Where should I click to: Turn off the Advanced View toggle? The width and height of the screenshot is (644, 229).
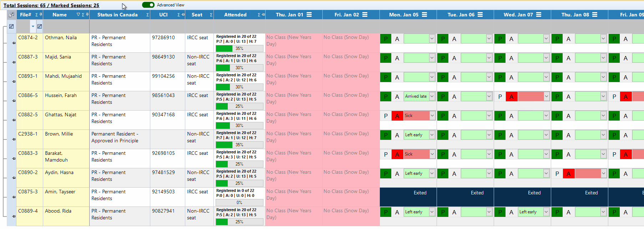[148, 5]
